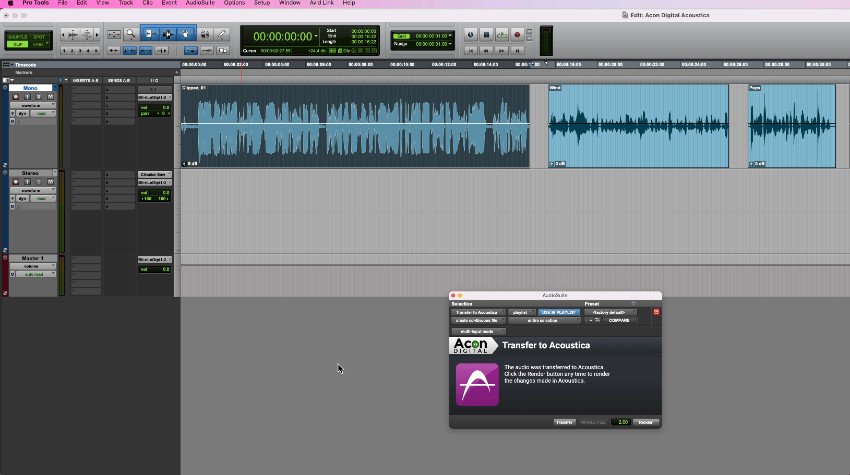Select the Selector tool
850x475 pixels.
click(x=168, y=35)
